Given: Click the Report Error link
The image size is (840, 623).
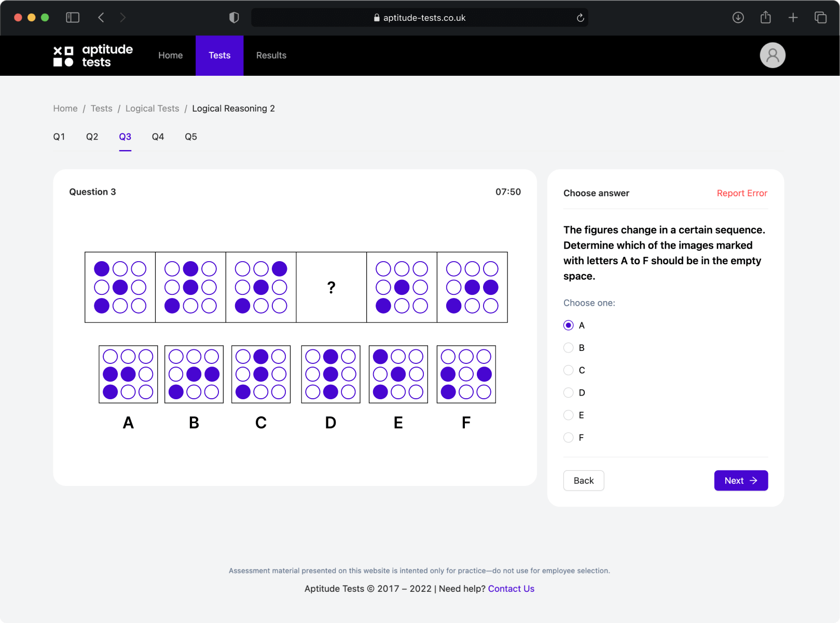Looking at the screenshot, I should tap(741, 193).
